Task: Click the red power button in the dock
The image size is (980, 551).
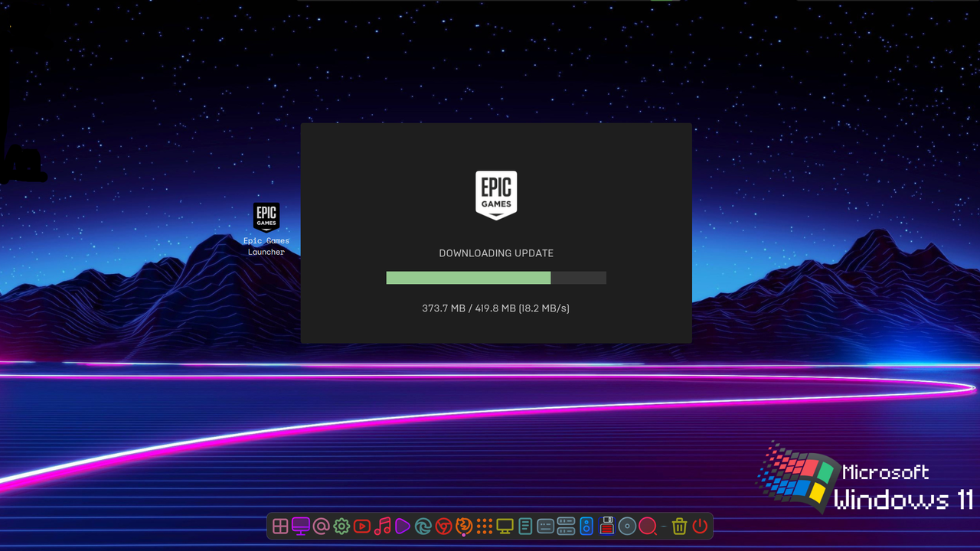Action: [x=700, y=527]
